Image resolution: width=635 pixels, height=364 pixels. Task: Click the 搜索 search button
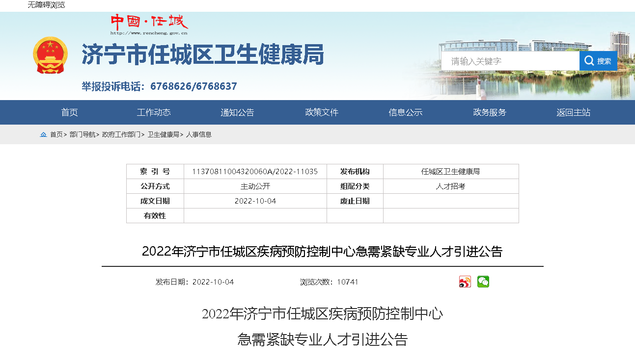coord(598,61)
